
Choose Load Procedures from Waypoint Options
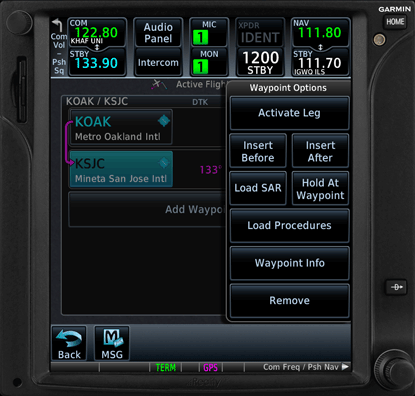pyautogui.click(x=289, y=226)
